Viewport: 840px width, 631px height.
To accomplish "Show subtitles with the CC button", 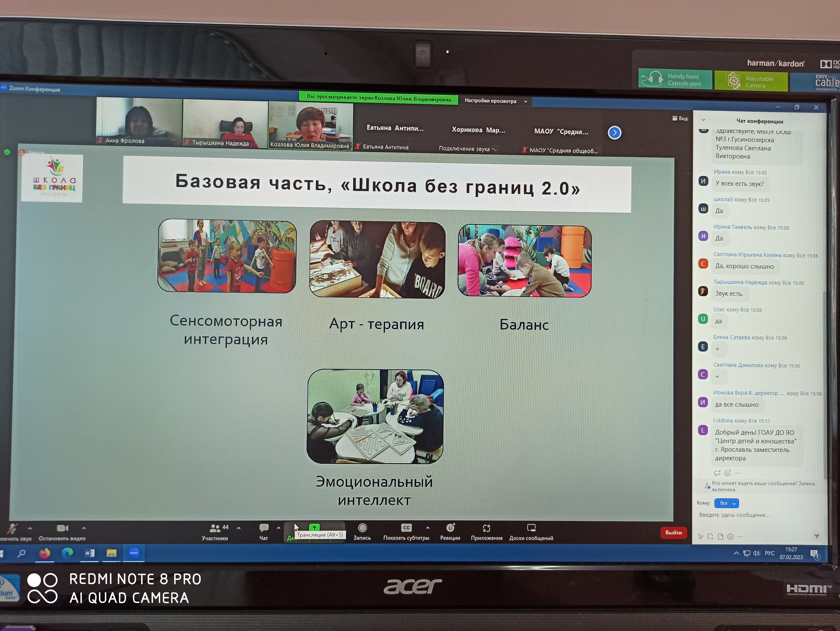I will pyautogui.click(x=406, y=532).
